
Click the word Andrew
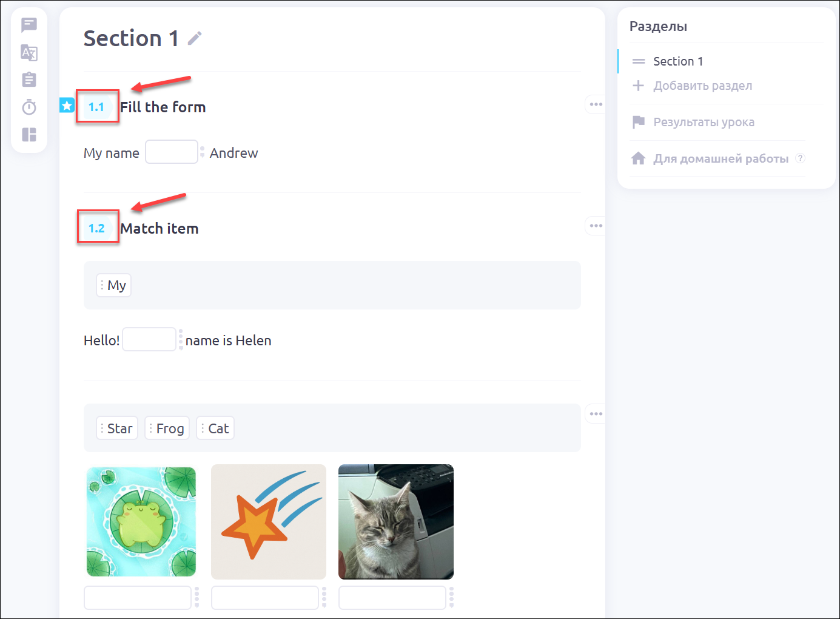tap(234, 153)
